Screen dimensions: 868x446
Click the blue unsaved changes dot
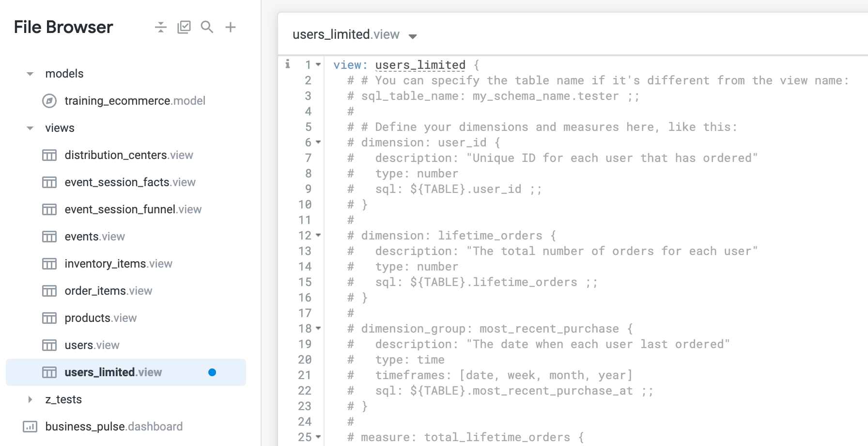(x=212, y=372)
